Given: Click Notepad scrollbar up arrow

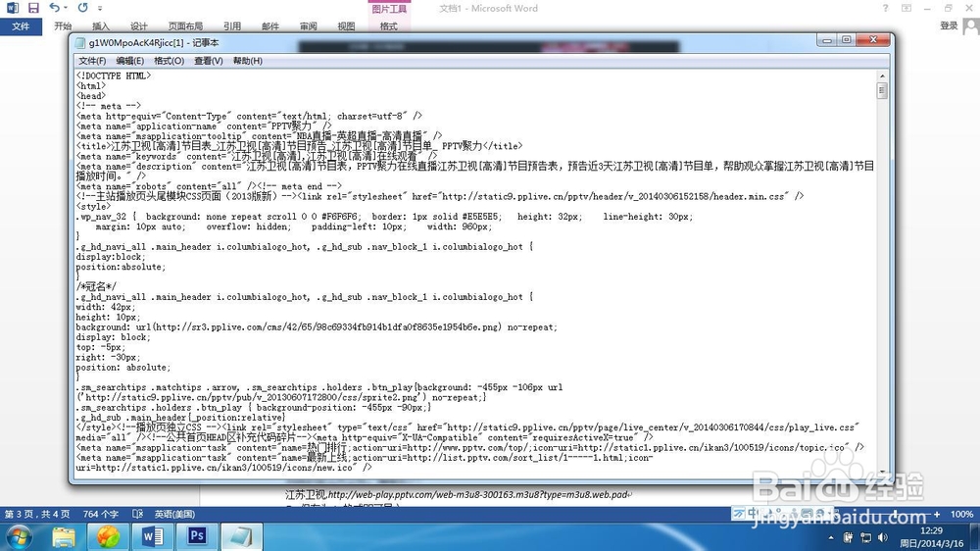Looking at the screenshot, I should 882,75.
